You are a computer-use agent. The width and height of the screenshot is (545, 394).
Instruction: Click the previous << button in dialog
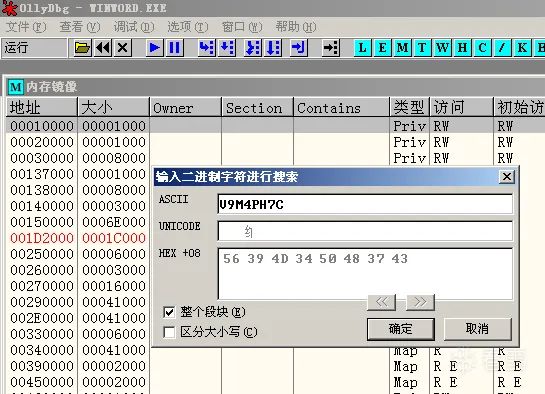click(x=381, y=302)
